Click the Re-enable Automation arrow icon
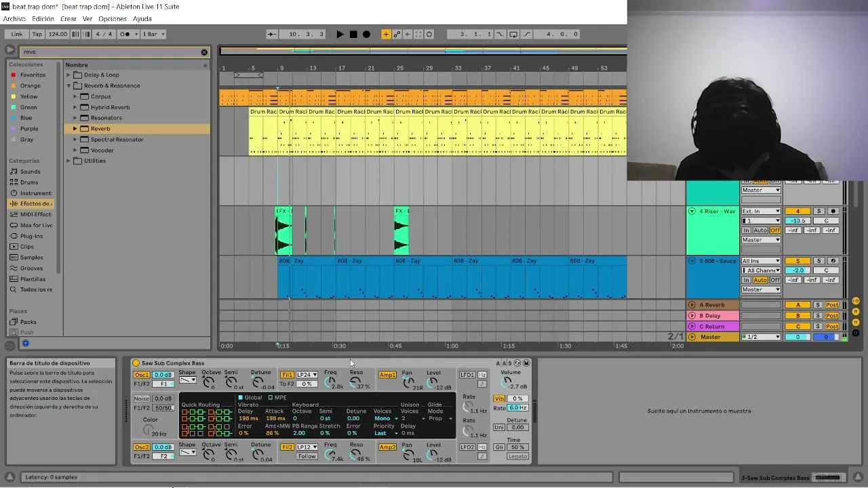This screenshot has height=488, width=868. click(408, 34)
